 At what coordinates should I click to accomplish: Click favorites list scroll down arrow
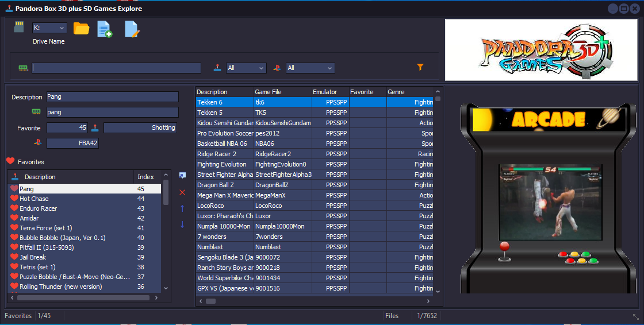tap(166, 288)
